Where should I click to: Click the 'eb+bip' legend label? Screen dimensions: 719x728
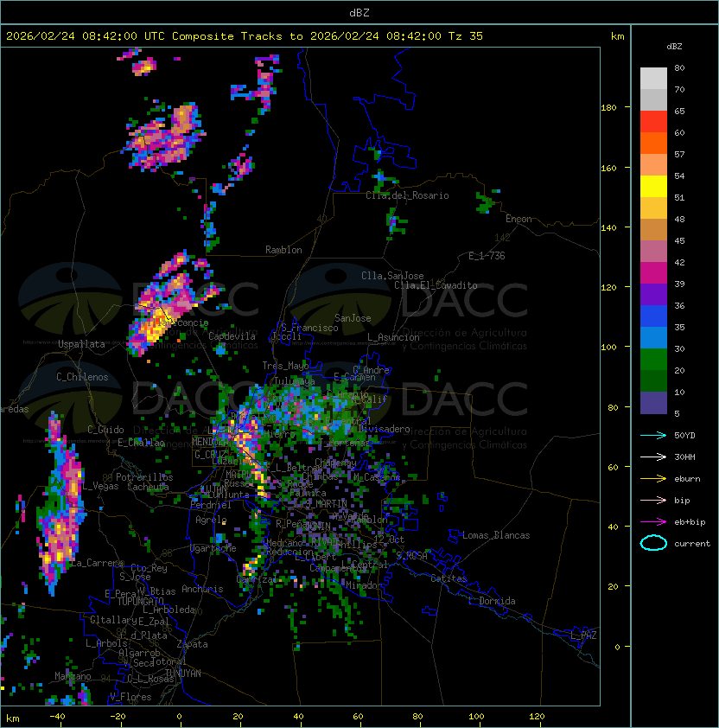tap(690, 522)
